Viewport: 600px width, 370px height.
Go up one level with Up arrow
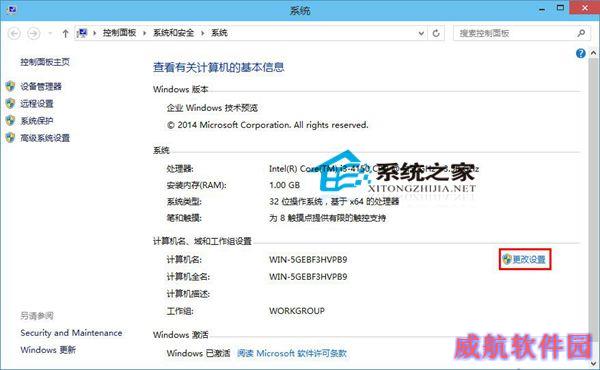pyautogui.click(x=65, y=33)
